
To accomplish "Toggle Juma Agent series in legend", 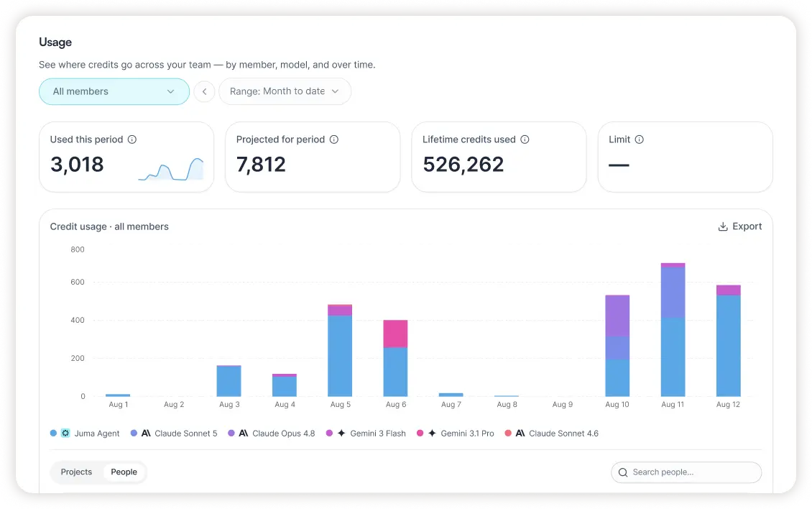I will 85,434.
